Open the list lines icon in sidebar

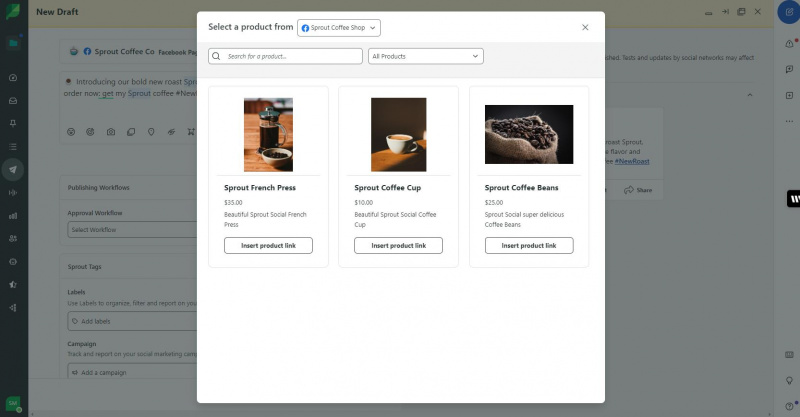(13, 146)
